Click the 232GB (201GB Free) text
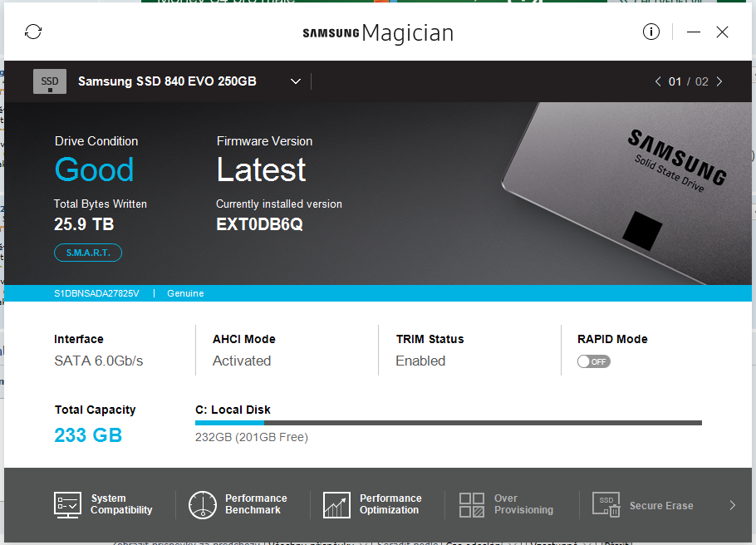The image size is (756, 545). (251, 437)
